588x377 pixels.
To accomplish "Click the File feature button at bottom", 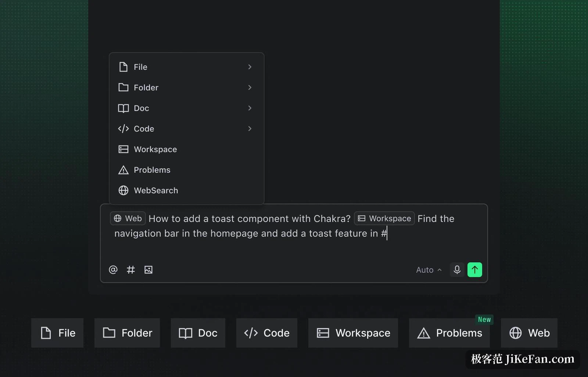I will point(57,333).
